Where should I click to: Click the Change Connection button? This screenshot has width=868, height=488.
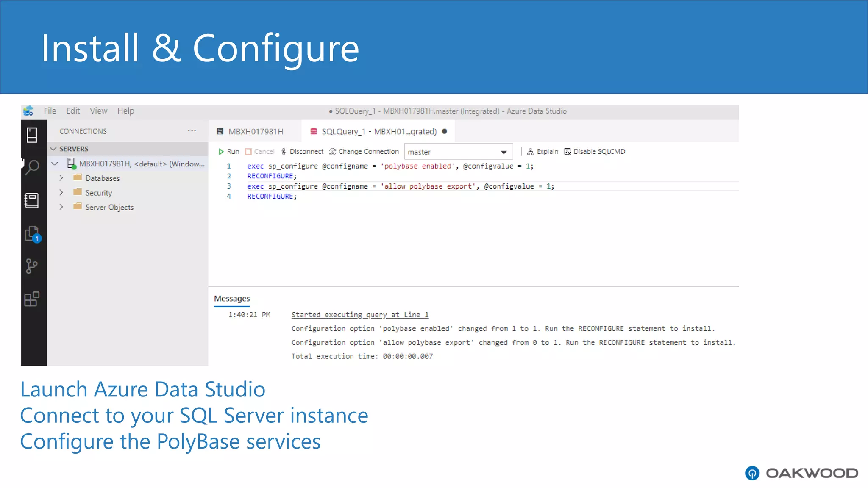364,152
